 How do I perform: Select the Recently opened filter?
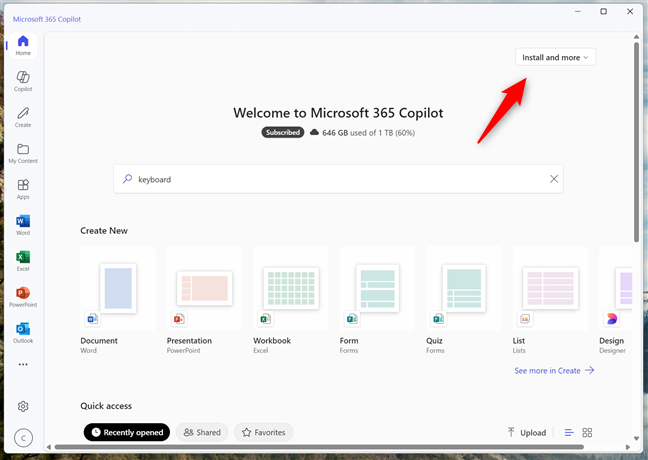point(127,432)
